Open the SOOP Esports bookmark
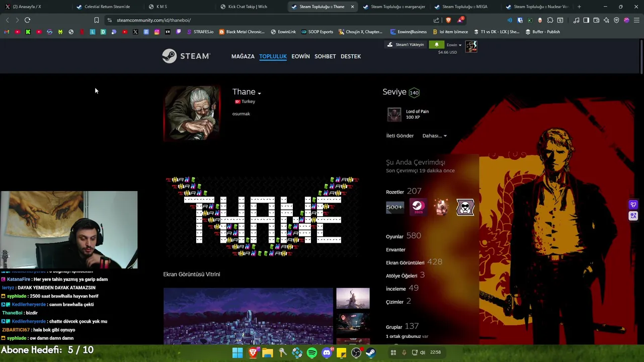The width and height of the screenshot is (644, 362). 317,32
